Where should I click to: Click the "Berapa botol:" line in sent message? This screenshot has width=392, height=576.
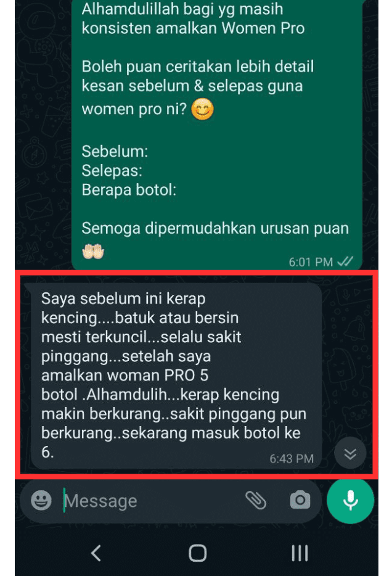click(129, 190)
